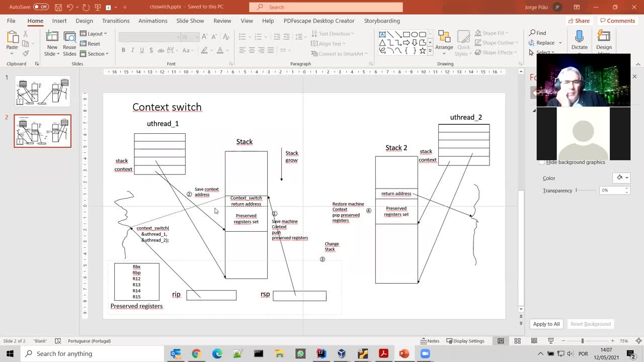Viewport: 644px width, 362px height.
Task: Click the Share button
Action: [x=579, y=21]
